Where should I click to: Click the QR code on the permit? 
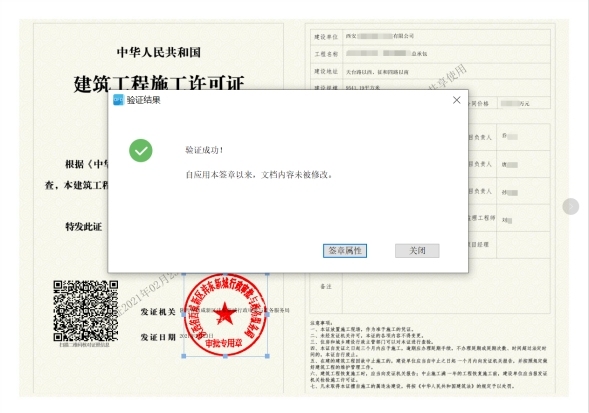click(86, 311)
